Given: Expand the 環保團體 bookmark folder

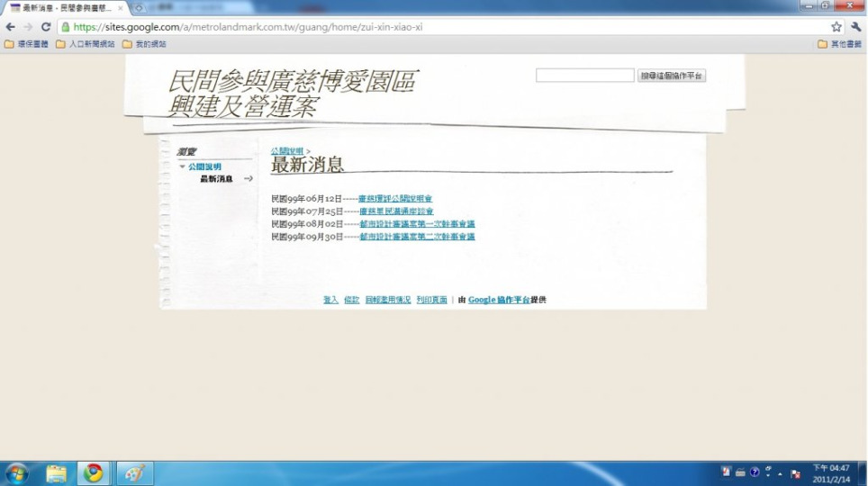Looking at the screenshot, I should tap(27, 43).
